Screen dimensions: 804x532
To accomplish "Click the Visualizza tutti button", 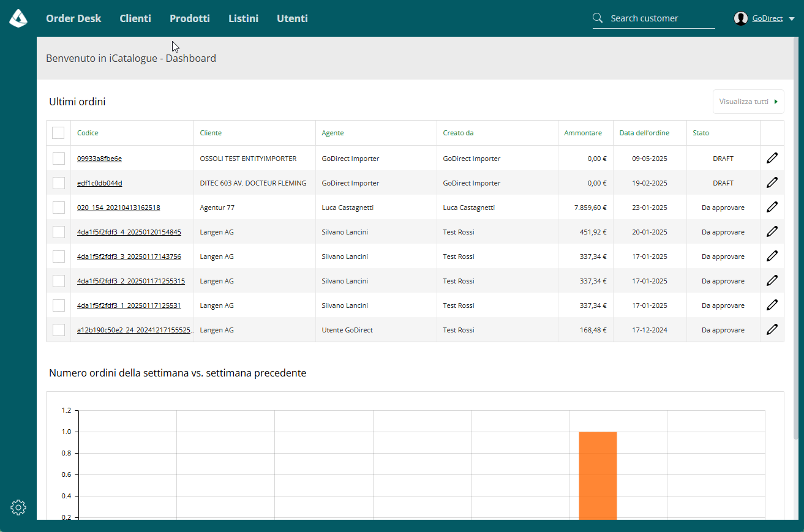I will click(748, 102).
